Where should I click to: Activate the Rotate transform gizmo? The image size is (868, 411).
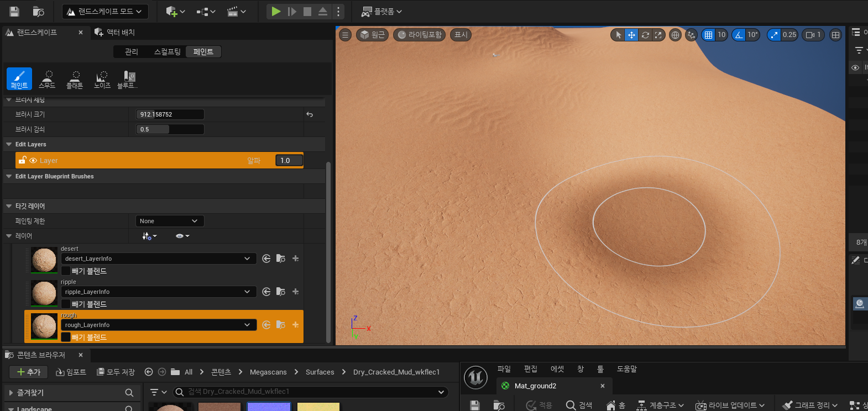[x=645, y=35]
